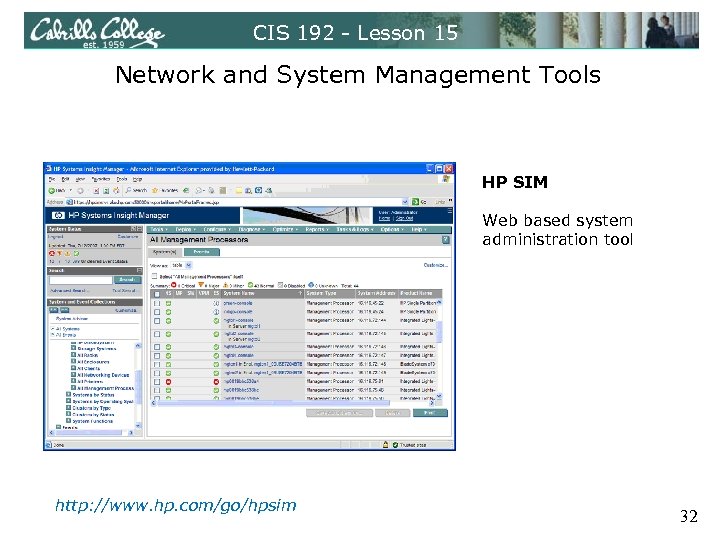This screenshot has width=720, height=540.
Task: Open the address bar dropdown arrow
Action: point(405,202)
